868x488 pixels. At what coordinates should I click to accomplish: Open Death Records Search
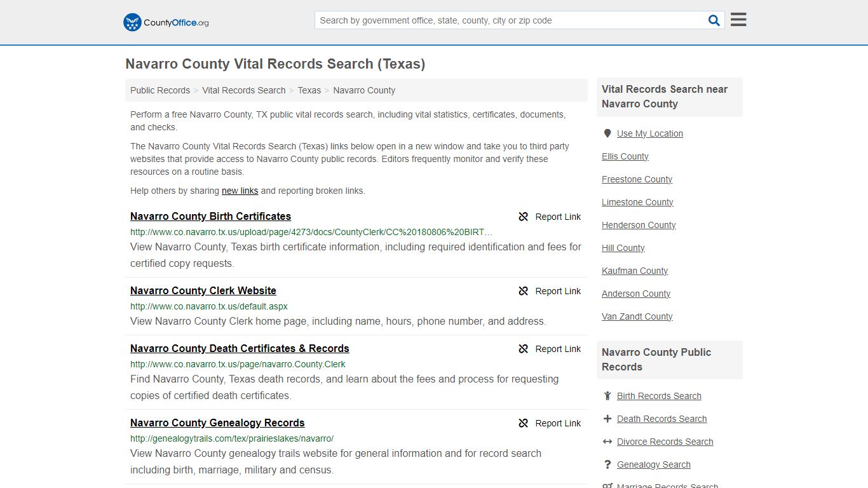(x=661, y=419)
